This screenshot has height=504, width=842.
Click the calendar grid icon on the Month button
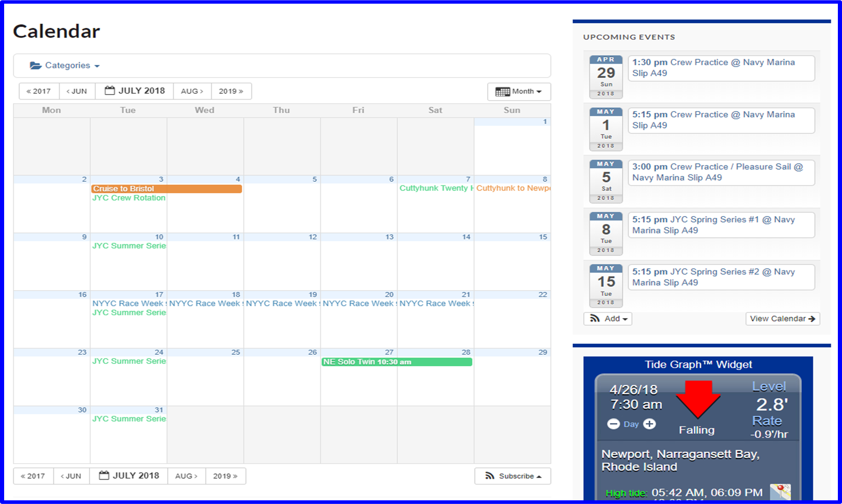[x=504, y=91]
